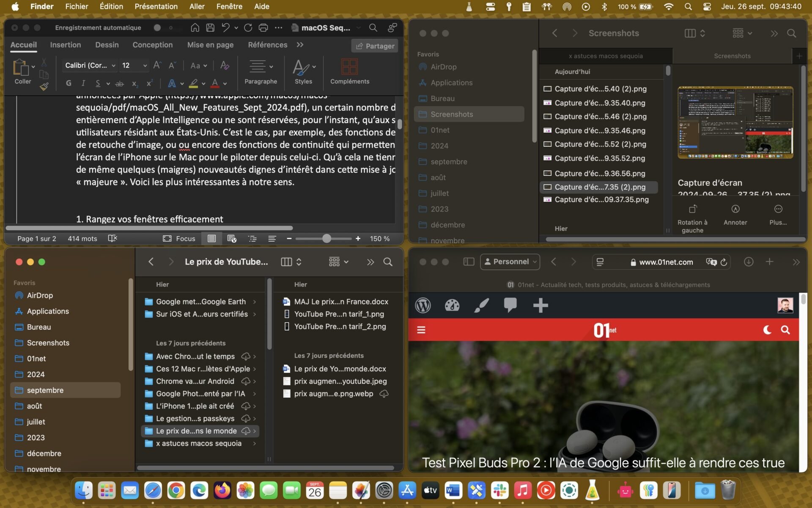Click the Plus... actions button in the Screenshots preview

(x=778, y=215)
